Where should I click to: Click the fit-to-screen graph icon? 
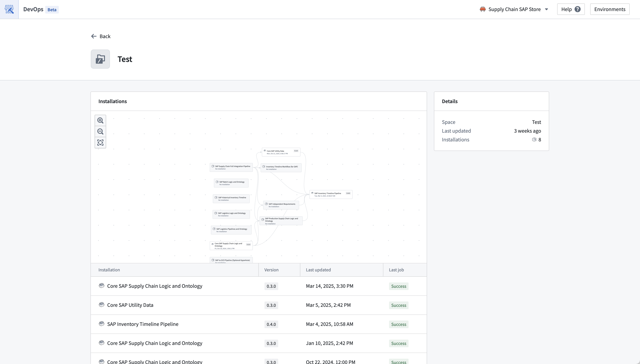100,143
